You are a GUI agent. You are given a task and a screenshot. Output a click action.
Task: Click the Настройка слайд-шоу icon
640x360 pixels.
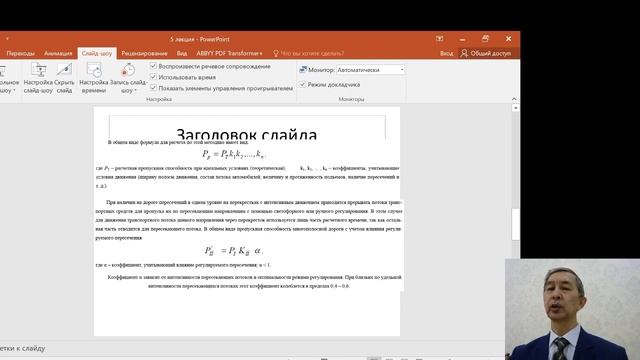[x=38, y=78]
